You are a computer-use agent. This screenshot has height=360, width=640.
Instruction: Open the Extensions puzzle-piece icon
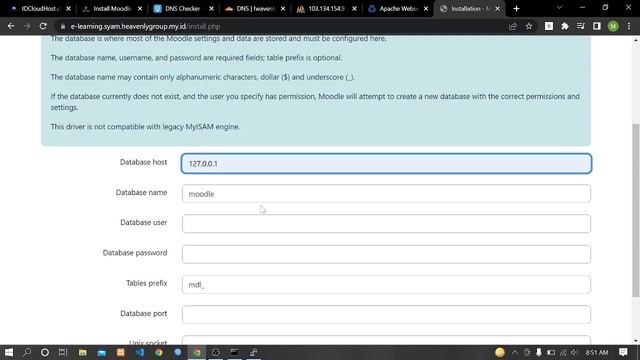(x=565, y=26)
